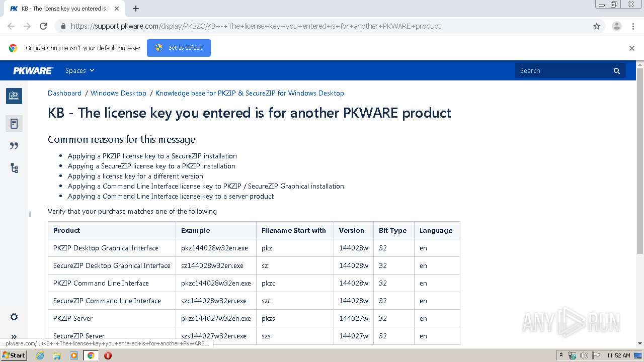Click the space logo icon in sidebar
The height and width of the screenshot is (362, 644).
pos(14,96)
